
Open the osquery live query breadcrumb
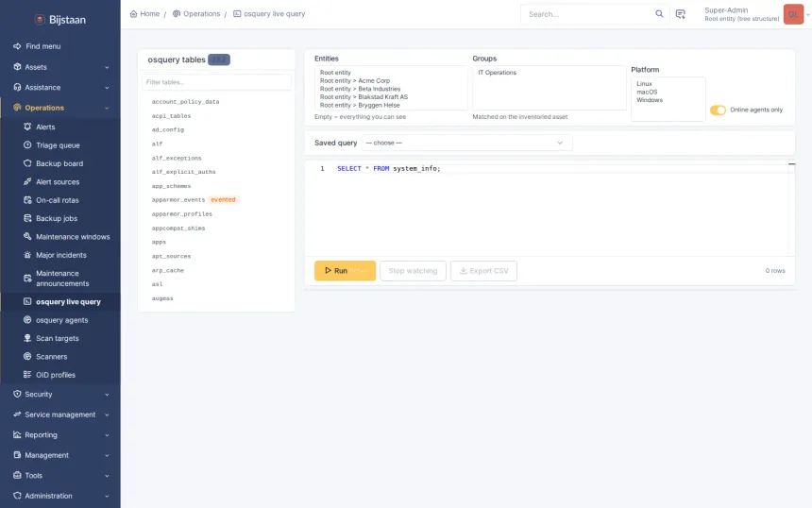point(269,14)
